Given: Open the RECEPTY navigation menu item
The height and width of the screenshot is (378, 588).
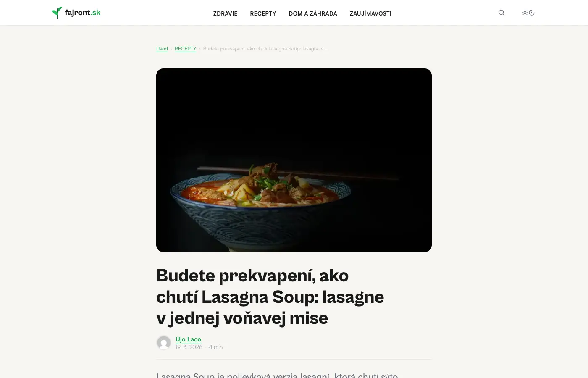Looking at the screenshot, I should pyautogui.click(x=263, y=13).
